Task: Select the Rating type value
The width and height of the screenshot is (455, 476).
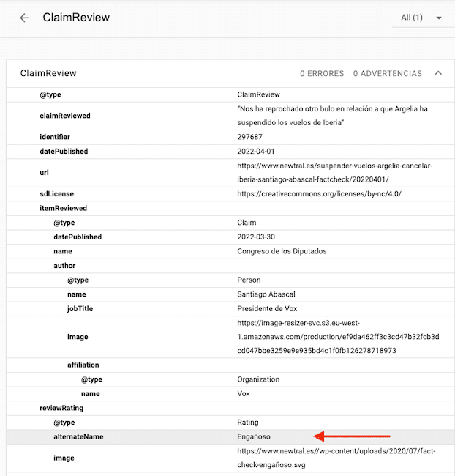Action: (x=248, y=423)
